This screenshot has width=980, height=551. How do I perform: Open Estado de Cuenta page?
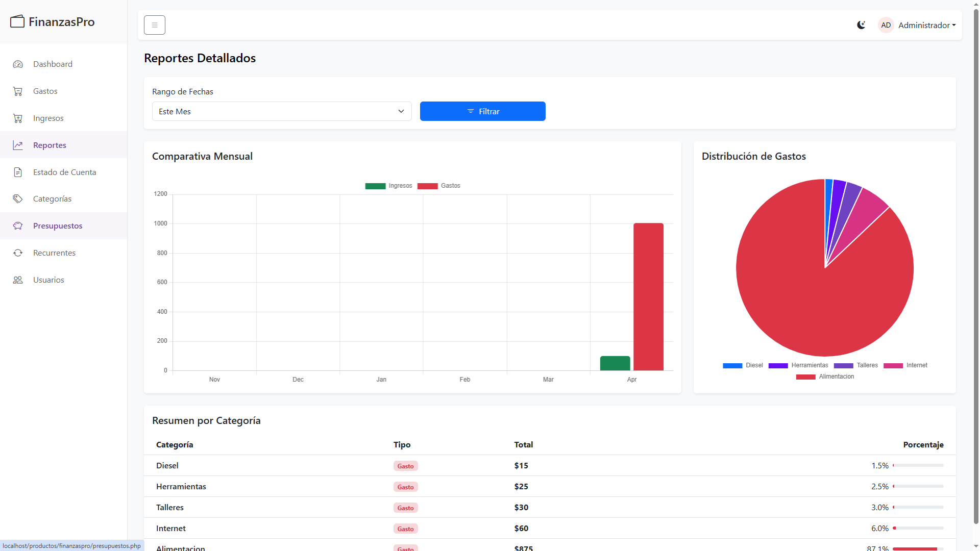click(x=63, y=172)
